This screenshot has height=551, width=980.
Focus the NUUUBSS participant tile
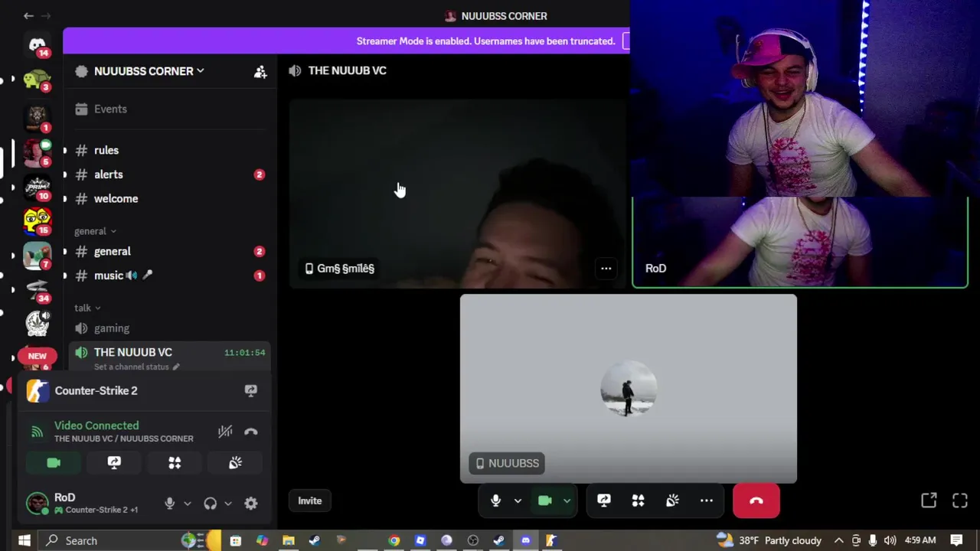click(x=628, y=389)
